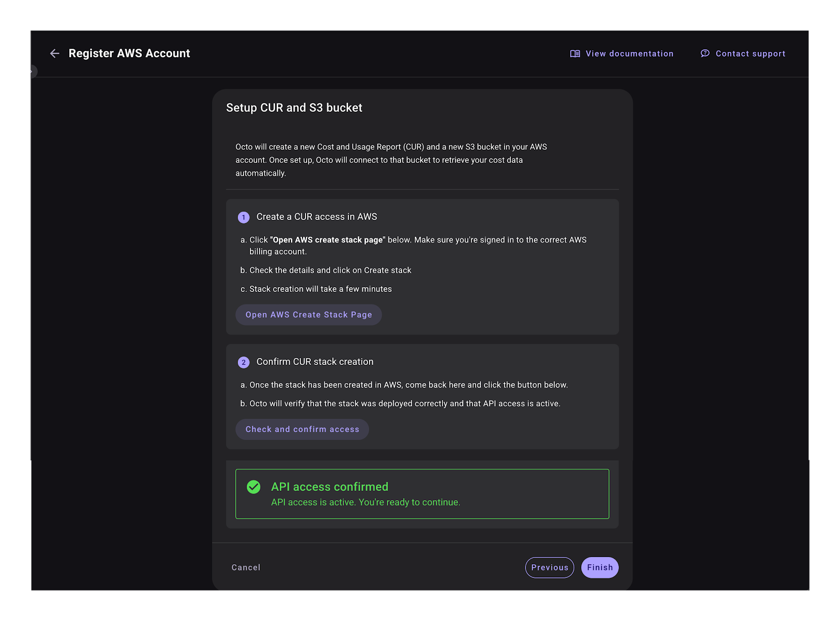Image resolution: width=840 pixels, height=621 pixels.
Task: Select the Register AWS Account header title
Action: (x=129, y=53)
